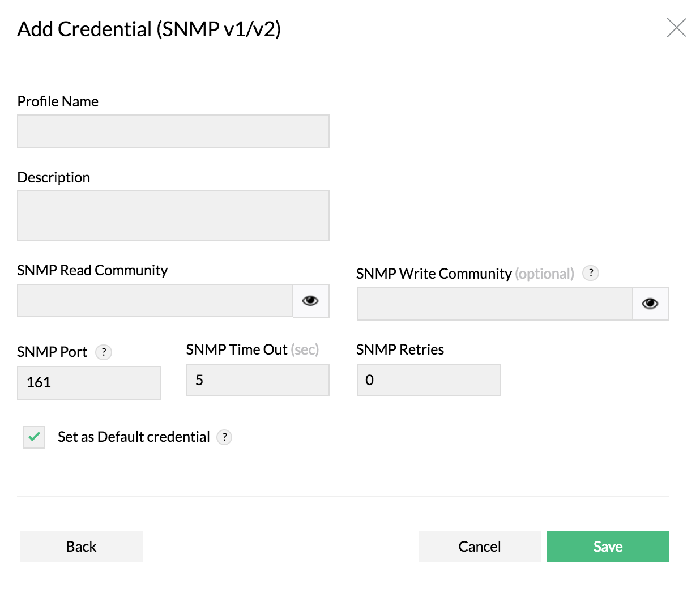
Task: Show the SNMP Read Community value
Action: click(x=310, y=301)
